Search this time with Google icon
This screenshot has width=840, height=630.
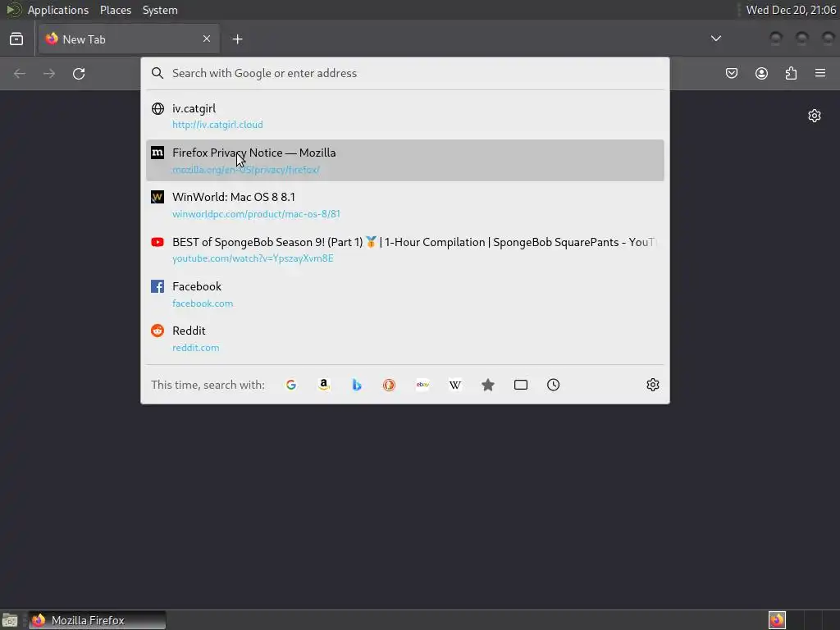pos(291,385)
